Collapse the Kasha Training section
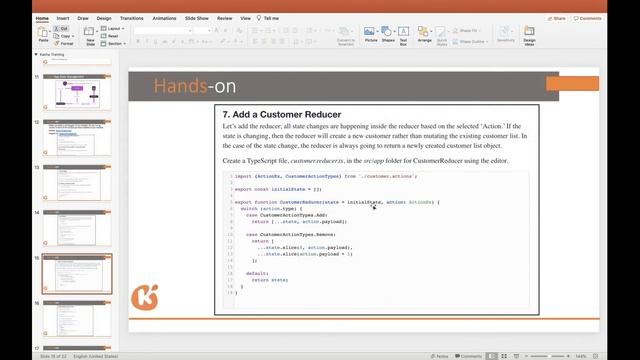Viewport: 640px width, 360px height. click(x=36, y=54)
